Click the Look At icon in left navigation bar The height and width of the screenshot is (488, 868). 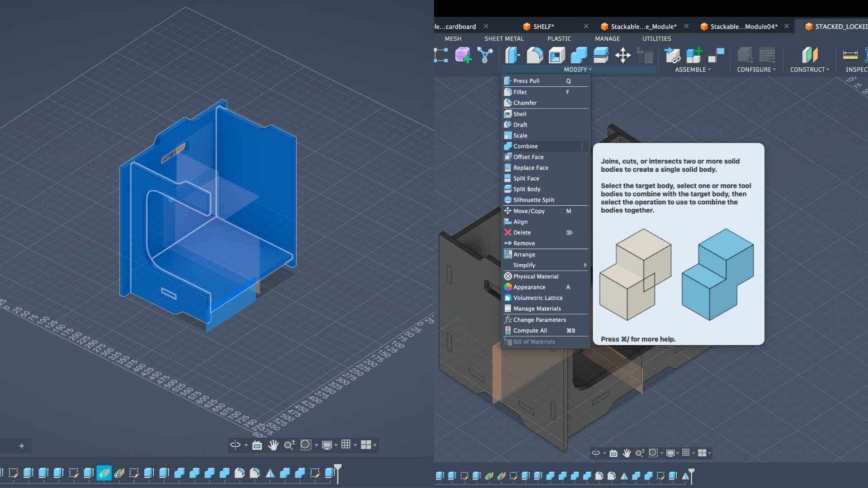(x=257, y=445)
